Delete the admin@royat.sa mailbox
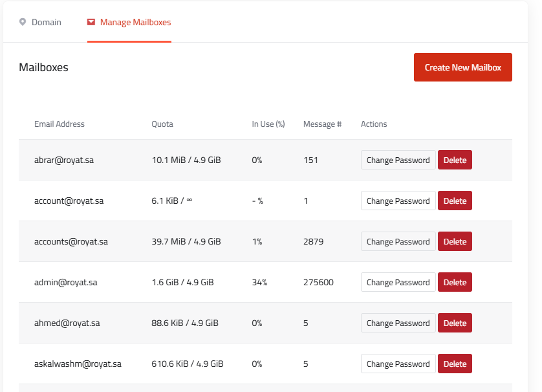The width and height of the screenshot is (542, 392). point(455,282)
